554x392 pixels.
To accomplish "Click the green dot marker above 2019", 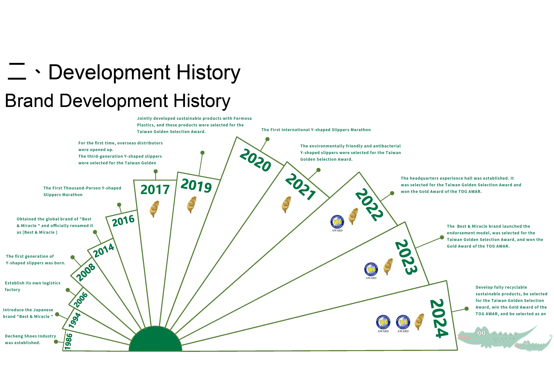I will coord(202,153).
